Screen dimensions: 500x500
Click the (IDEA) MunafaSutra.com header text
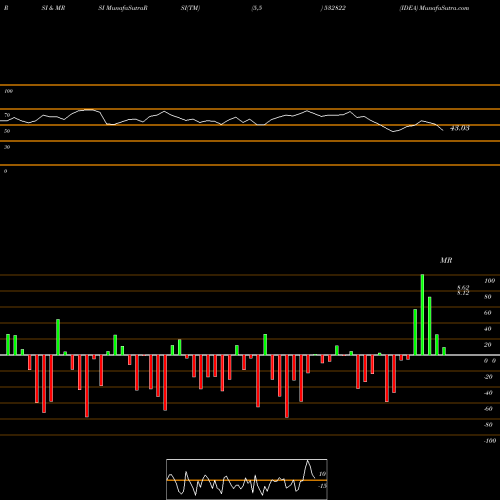point(434,8)
